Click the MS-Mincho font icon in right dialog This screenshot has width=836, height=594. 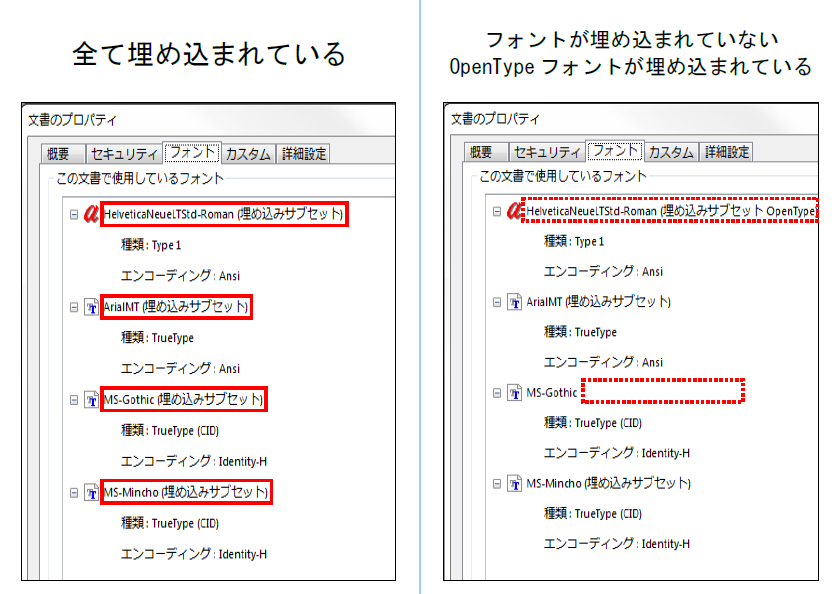[x=514, y=483]
